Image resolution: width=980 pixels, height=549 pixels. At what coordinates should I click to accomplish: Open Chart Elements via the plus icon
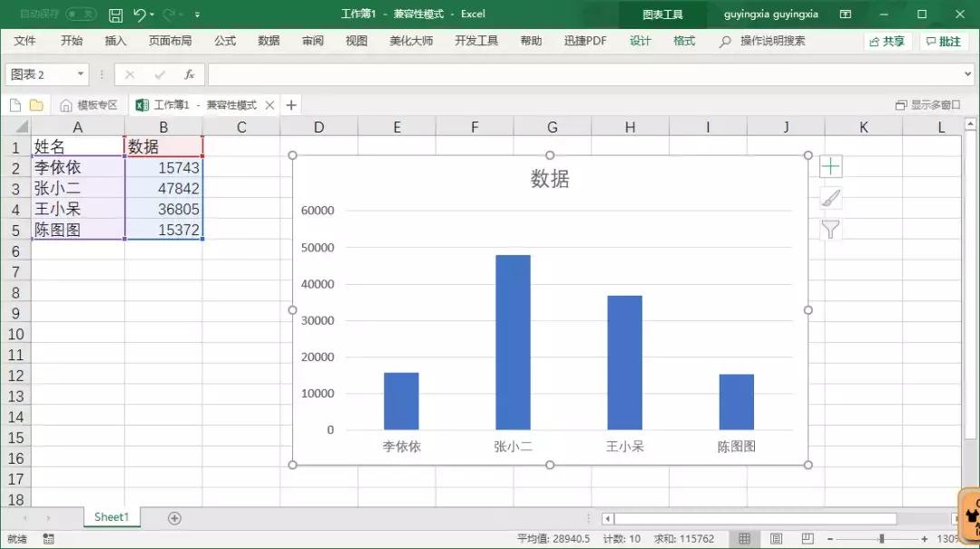[x=830, y=165]
